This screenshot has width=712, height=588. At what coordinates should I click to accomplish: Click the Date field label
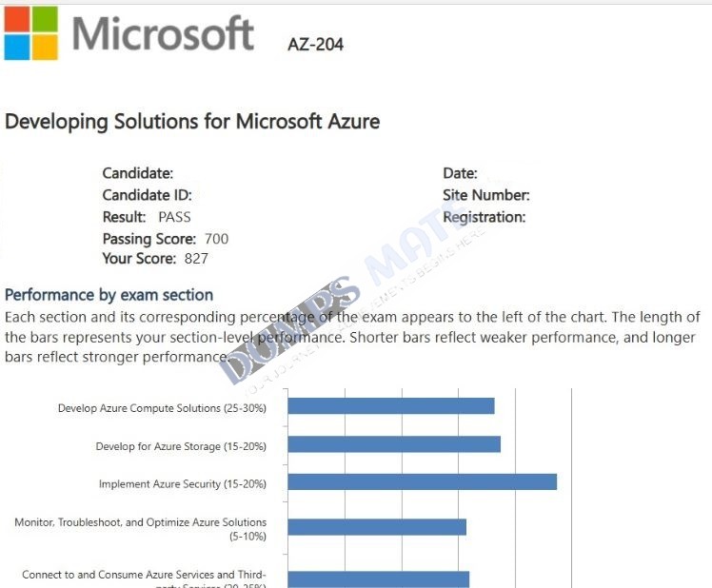(x=460, y=173)
